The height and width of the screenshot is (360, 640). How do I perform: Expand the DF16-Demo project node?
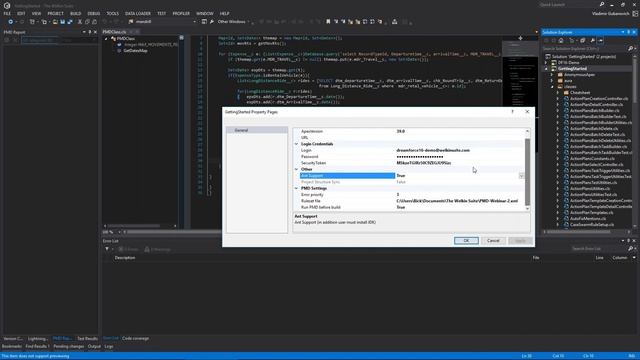pos(546,62)
